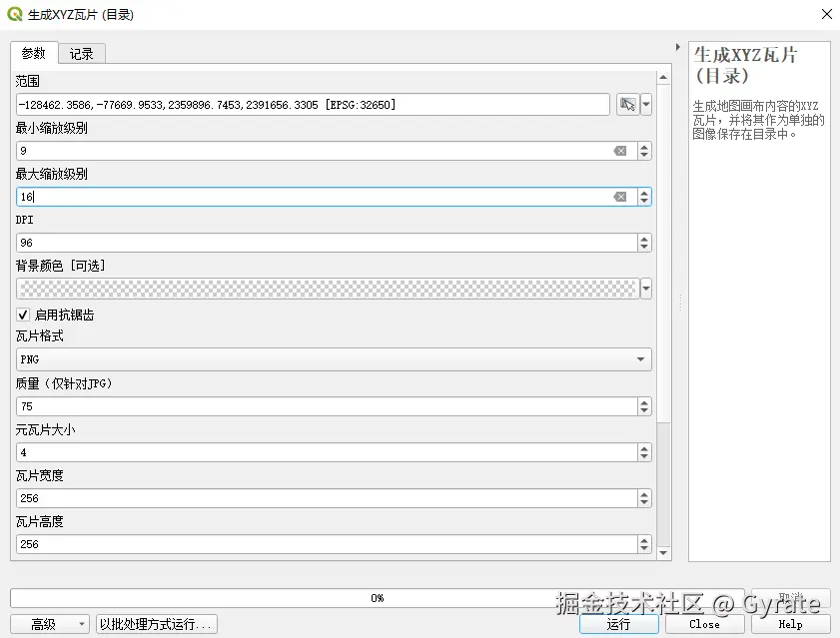Click the 瓦片高度 field showing 256
Image resolution: width=840 pixels, height=638 pixels.
327,544
